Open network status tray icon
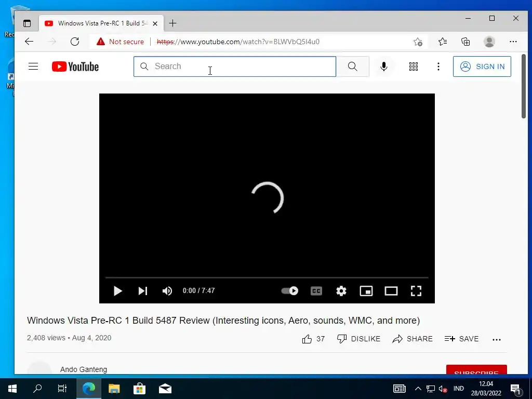The width and height of the screenshot is (532, 399). pos(431,389)
